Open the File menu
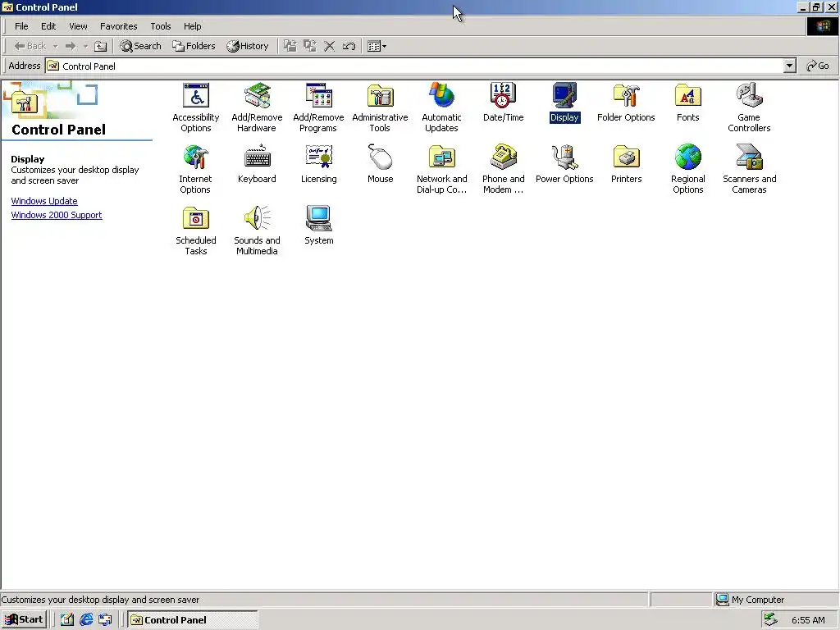Screen dimensions: 840x630 click(21, 26)
